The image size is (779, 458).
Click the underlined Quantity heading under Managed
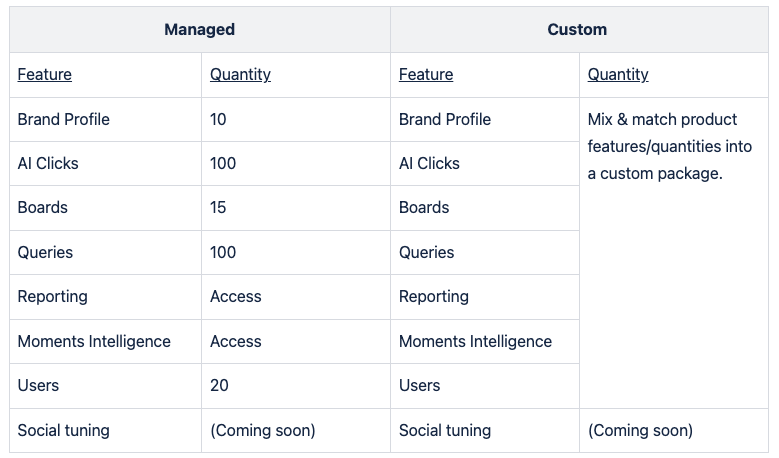[x=240, y=74]
